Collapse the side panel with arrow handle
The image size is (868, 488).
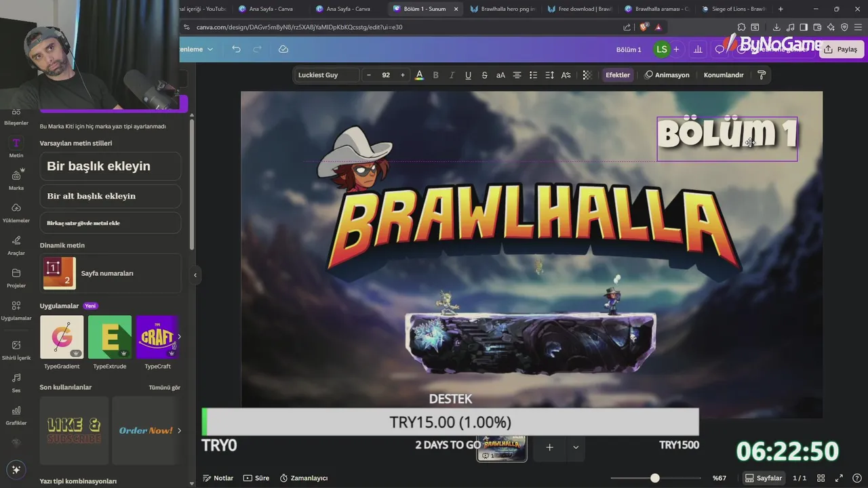point(195,275)
